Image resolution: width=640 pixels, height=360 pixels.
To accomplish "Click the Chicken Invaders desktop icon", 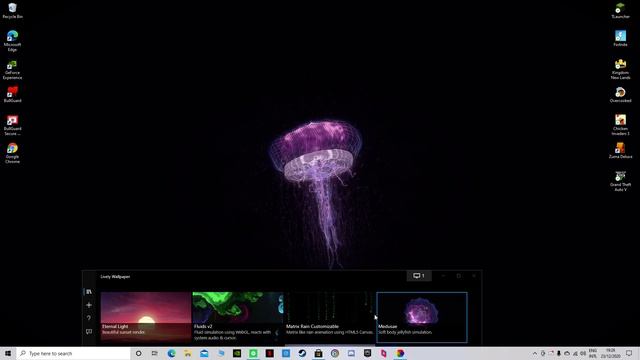I will [620, 125].
